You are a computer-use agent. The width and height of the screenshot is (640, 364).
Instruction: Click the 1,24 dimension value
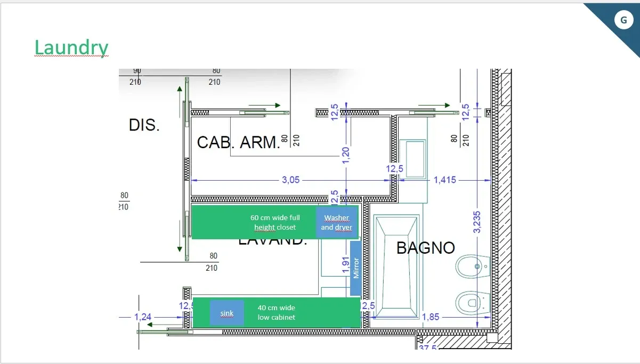click(x=143, y=317)
